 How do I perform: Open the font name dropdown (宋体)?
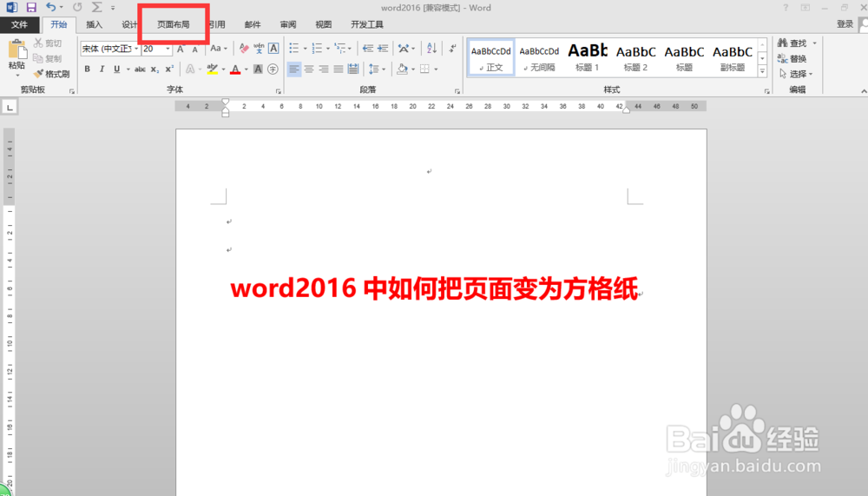point(136,49)
